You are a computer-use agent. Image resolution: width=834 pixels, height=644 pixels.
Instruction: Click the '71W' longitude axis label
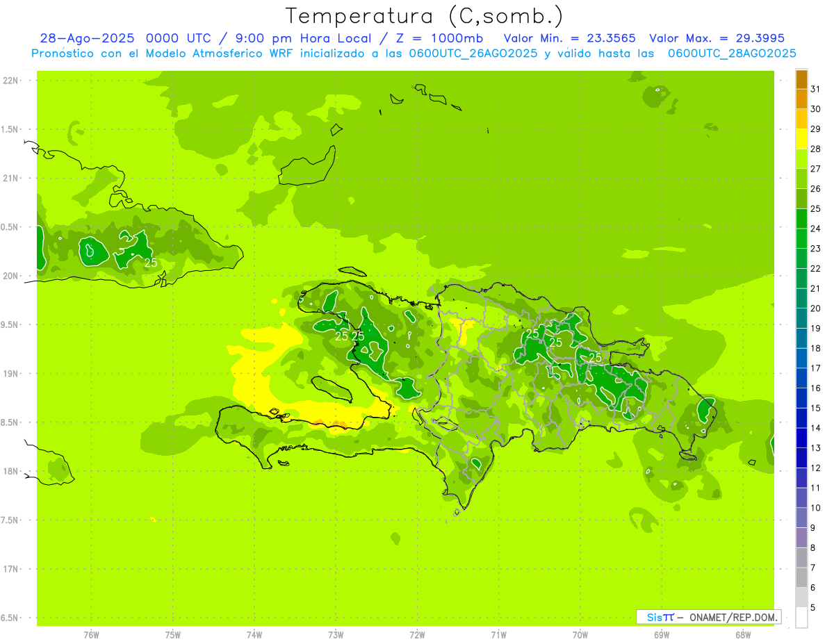pos(498,636)
